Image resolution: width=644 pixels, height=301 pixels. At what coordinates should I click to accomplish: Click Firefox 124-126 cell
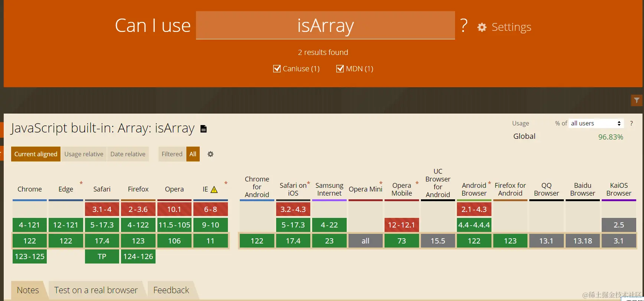point(138,256)
